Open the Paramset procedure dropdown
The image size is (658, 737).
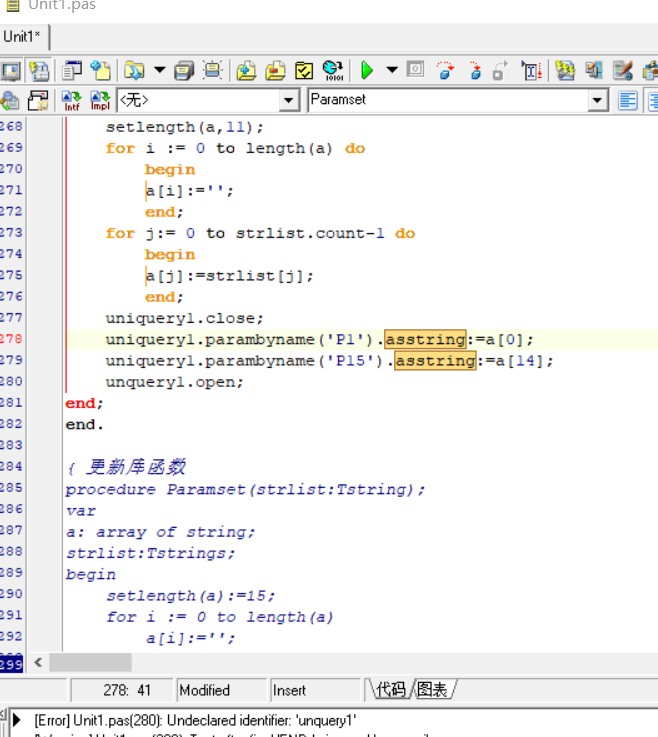point(597,100)
